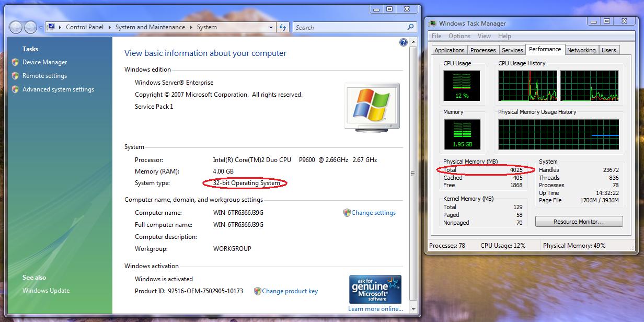This screenshot has width=644, height=322.
Task: Click the Windows Task Manager title bar icon
Action: point(433,23)
